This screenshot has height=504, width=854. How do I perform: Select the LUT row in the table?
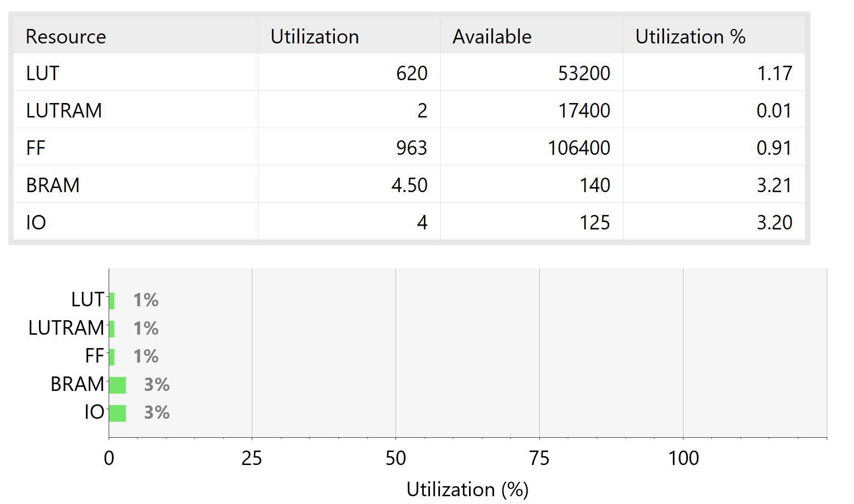[x=409, y=72]
